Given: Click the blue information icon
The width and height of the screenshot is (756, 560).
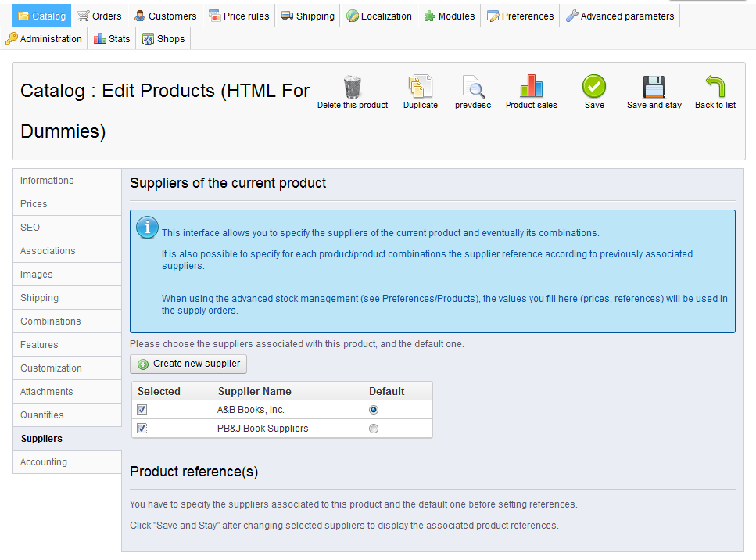Looking at the screenshot, I should click(147, 228).
